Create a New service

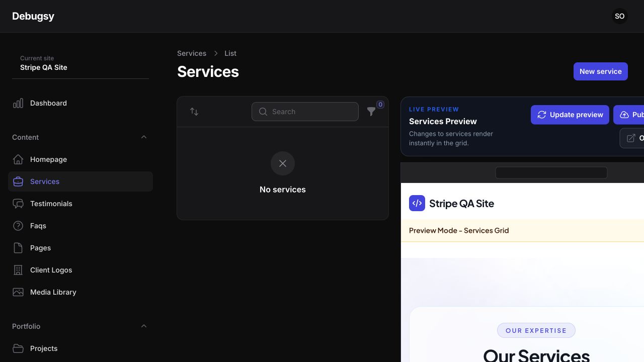[601, 71]
